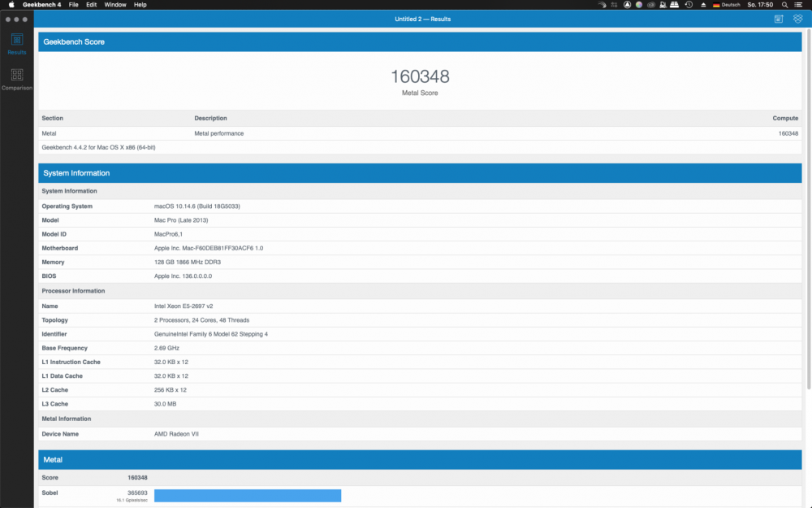812x508 pixels.
Task: Click the triangle-in-circle menu bar icon
Action: [627, 5]
